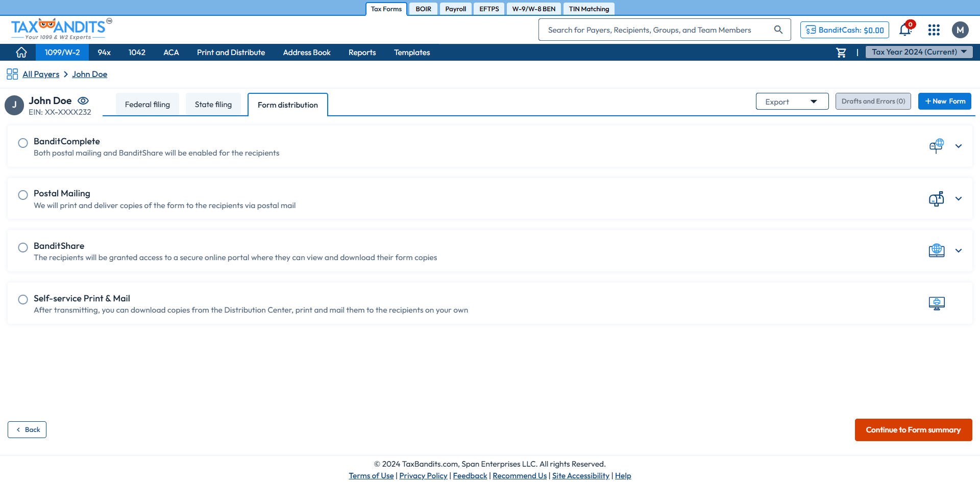Screen dimensions: 980x486
Task: Select the BanditShare radio button
Action: click(23, 247)
